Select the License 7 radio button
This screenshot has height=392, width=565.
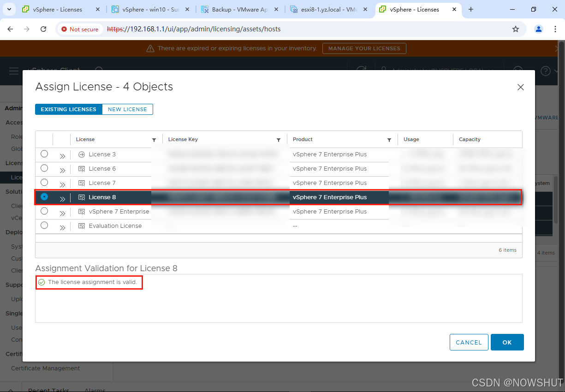(x=44, y=183)
